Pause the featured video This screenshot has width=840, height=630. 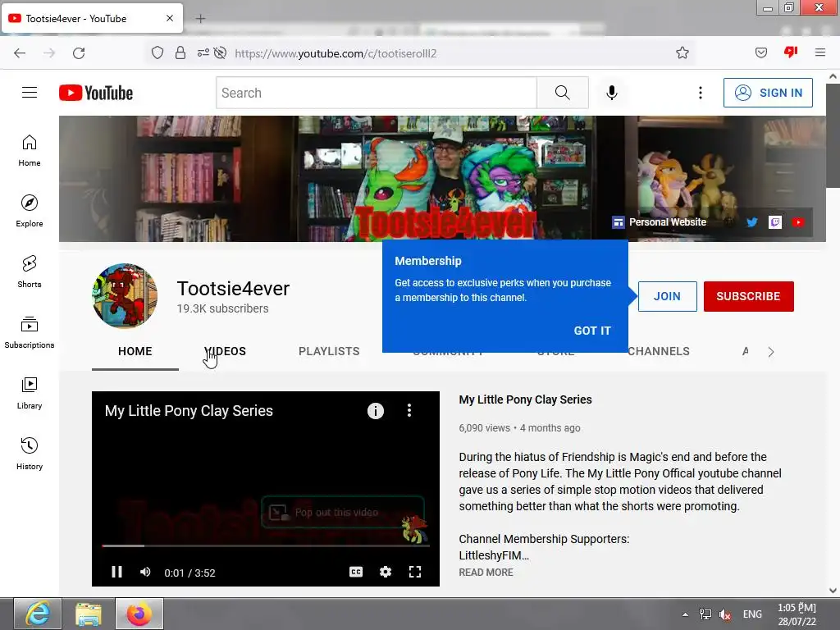tap(116, 572)
